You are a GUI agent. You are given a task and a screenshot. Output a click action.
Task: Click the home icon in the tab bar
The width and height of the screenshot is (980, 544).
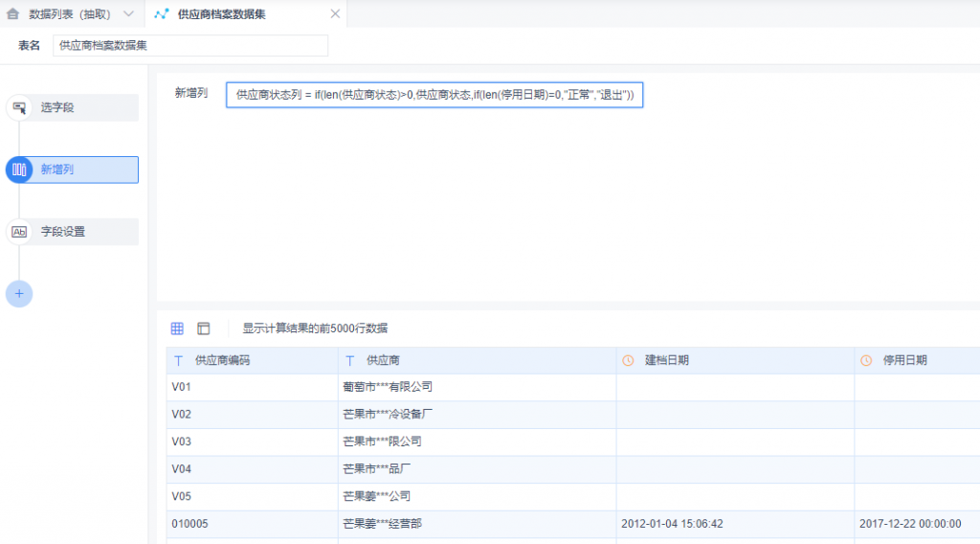(x=12, y=13)
